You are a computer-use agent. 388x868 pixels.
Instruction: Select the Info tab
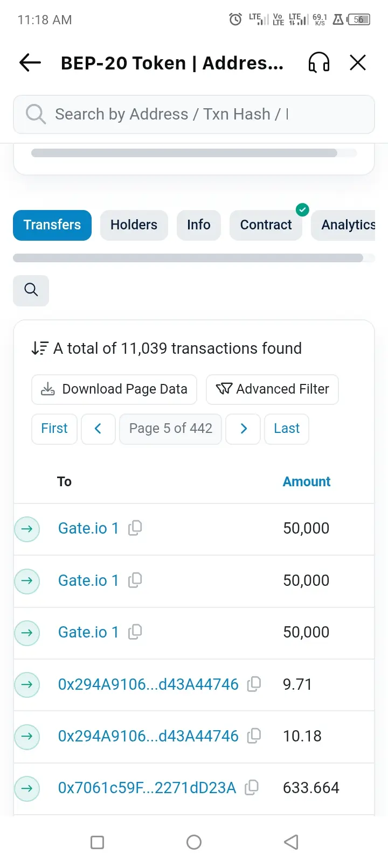(x=198, y=225)
